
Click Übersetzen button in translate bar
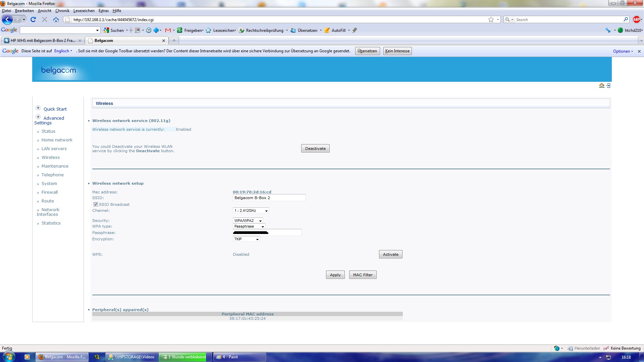pos(367,51)
